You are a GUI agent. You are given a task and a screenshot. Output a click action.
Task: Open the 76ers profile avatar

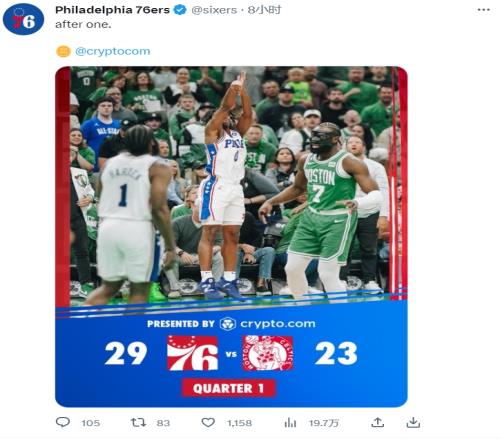tap(23, 19)
